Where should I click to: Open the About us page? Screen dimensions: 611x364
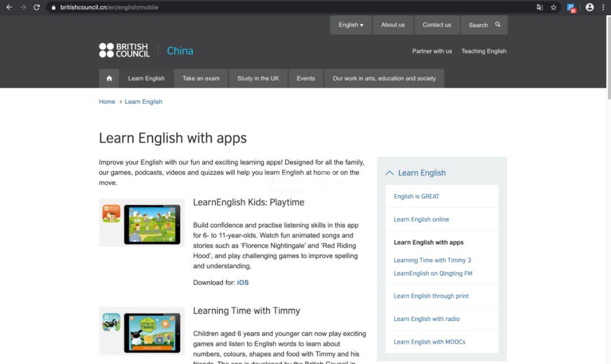(x=393, y=25)
